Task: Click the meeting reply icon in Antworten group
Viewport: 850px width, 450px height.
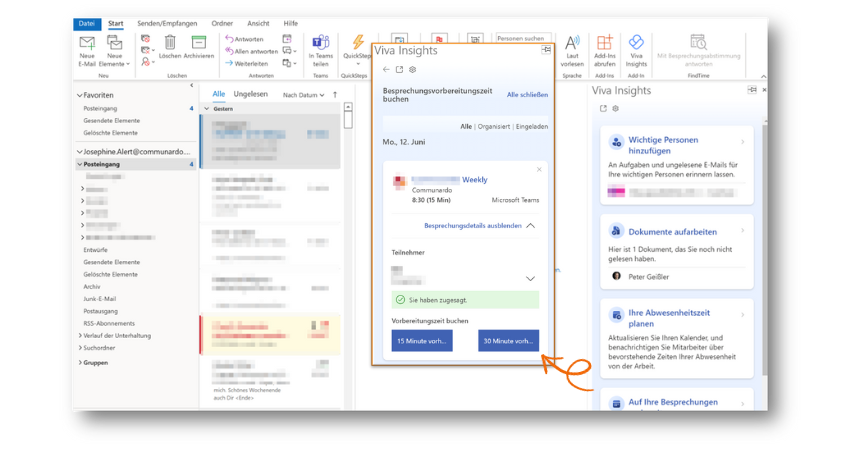Action: [x=287, y=38]
